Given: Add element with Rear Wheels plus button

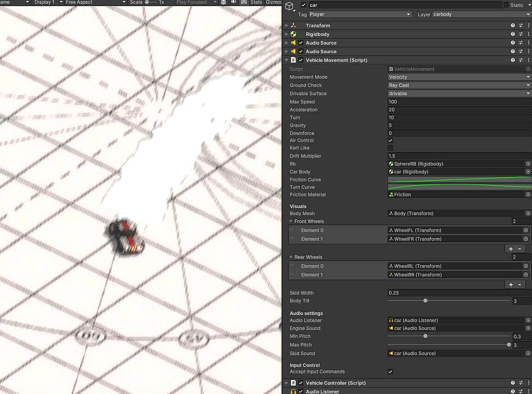Looking at the screenshot, I should [x=511, y=284].
